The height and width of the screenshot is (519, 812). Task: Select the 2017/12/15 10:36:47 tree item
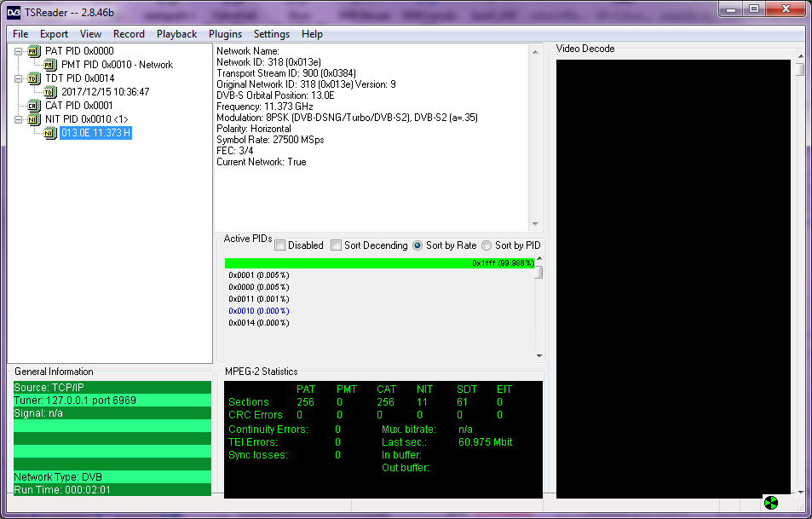tap(105, 92)
